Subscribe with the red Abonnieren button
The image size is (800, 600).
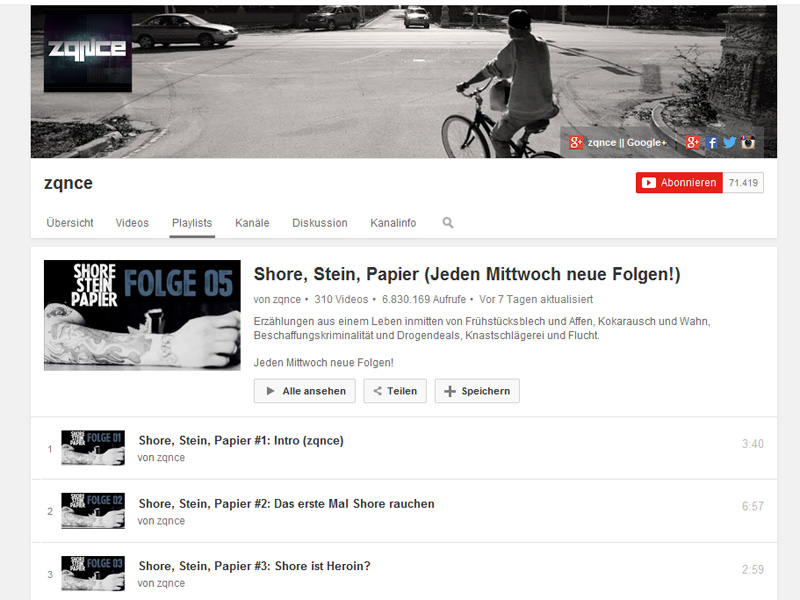click(679, 183)
